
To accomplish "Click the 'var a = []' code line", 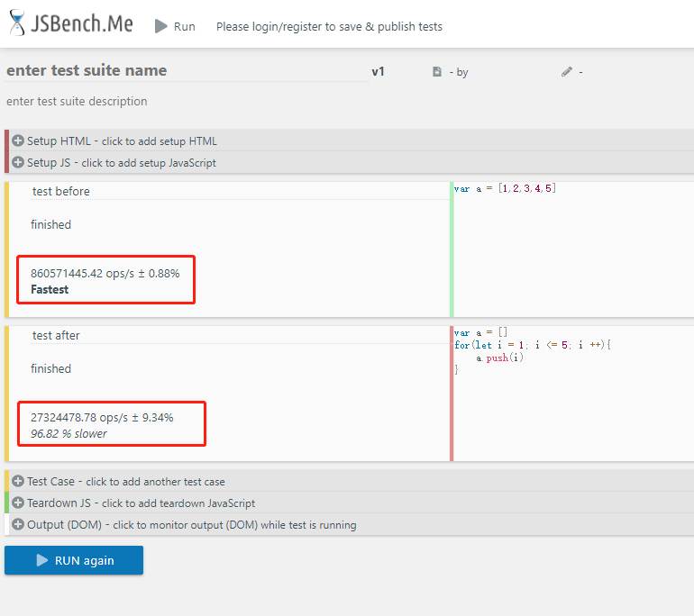I will (x=480, y=332).
